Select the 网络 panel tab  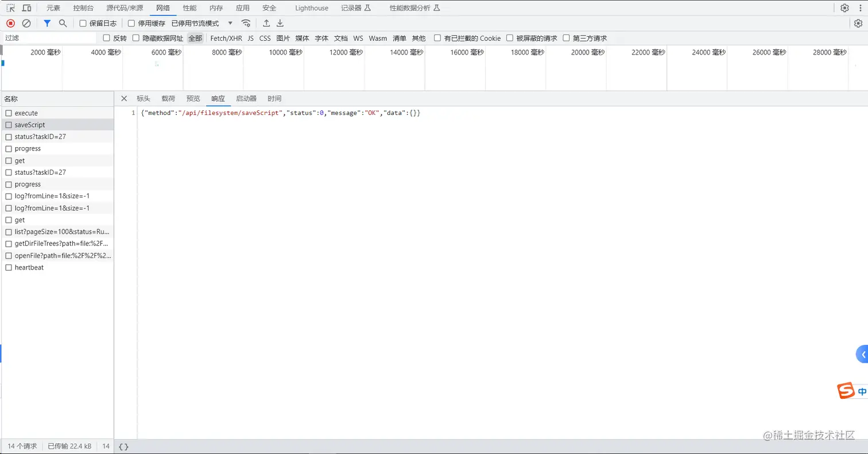click(x=163, y=8)
